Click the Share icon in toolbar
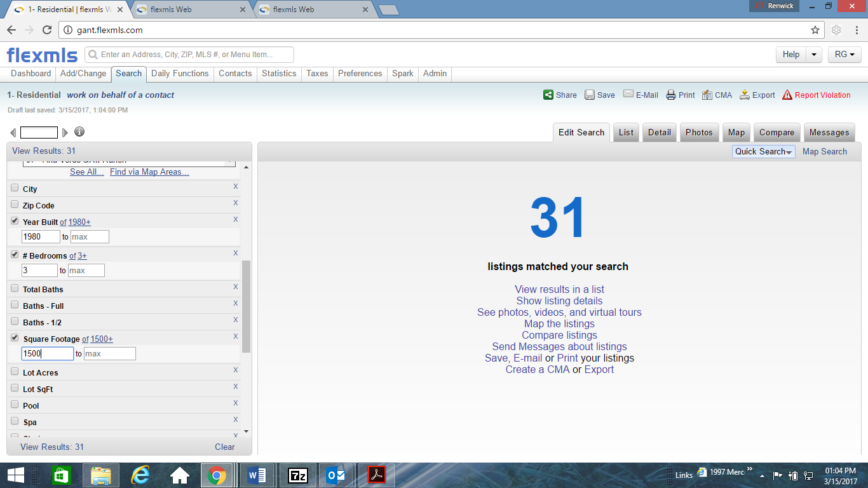868x488 pixels. click(x=548, y=95)
